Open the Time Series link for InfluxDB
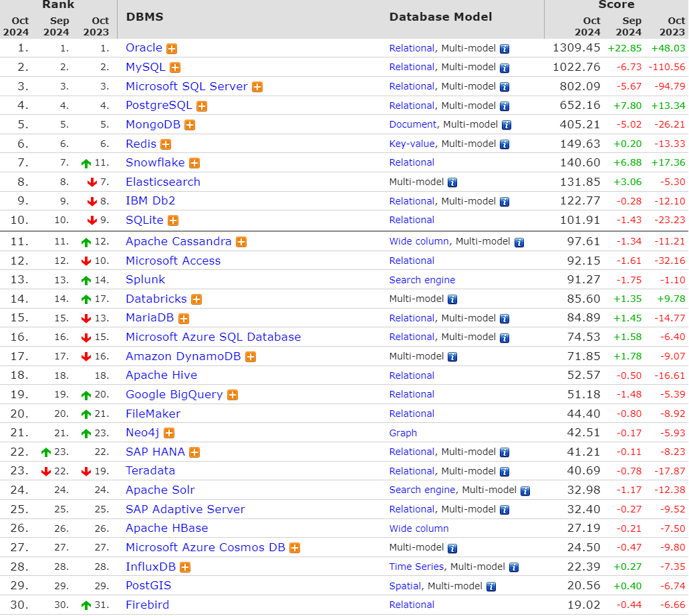 click(x=416, y=567)
